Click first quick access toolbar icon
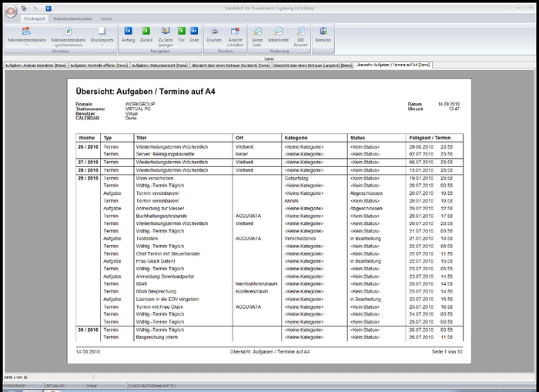The width and height of the screenshot is (539, 392). coord(24,8)
